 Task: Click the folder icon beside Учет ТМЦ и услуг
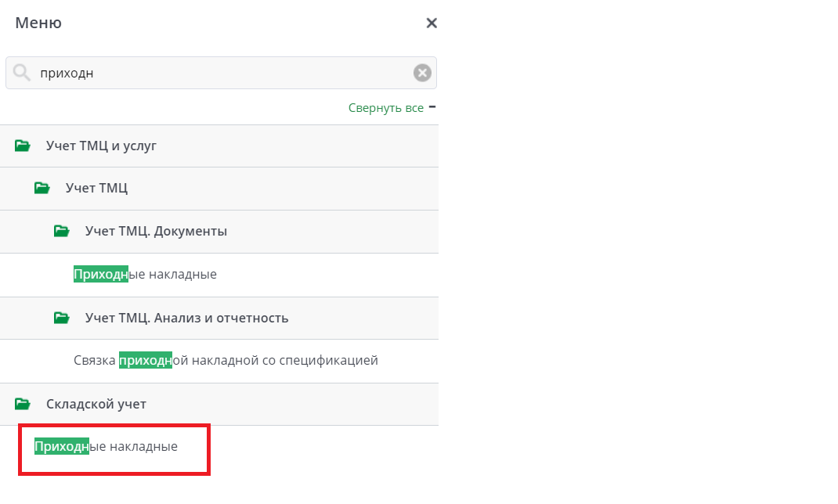point(23,146)
